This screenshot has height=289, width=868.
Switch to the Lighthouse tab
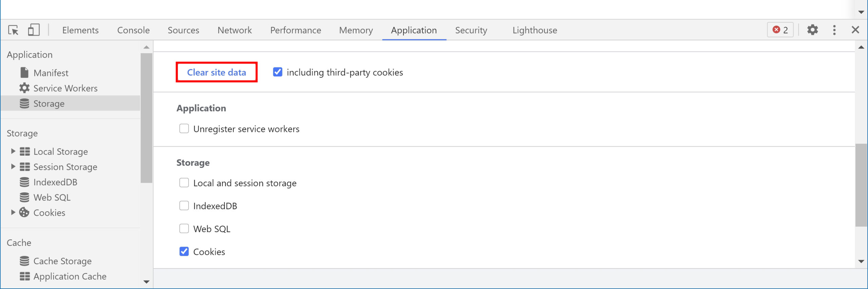click(x=535, y=30)
